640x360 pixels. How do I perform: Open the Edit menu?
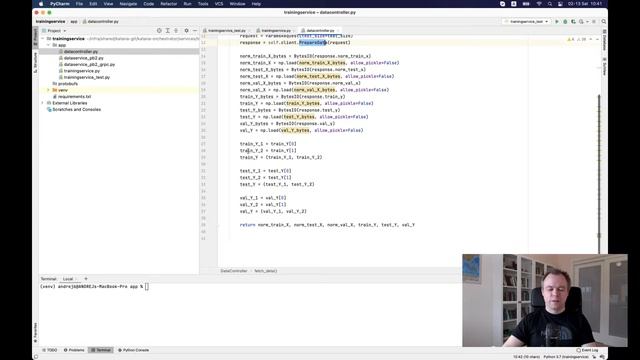[93, 4]
